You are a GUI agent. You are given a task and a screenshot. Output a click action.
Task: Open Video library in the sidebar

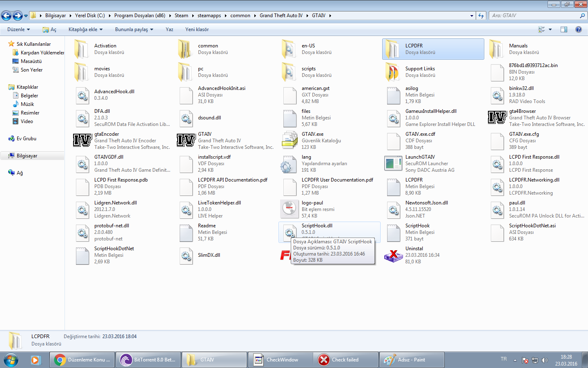click(x=27, y=121)
